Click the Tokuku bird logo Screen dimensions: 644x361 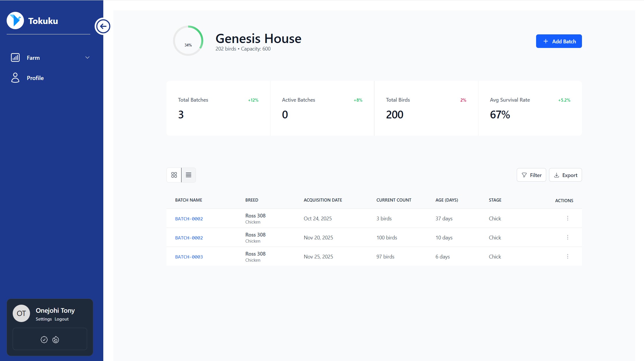coord(15,21)
